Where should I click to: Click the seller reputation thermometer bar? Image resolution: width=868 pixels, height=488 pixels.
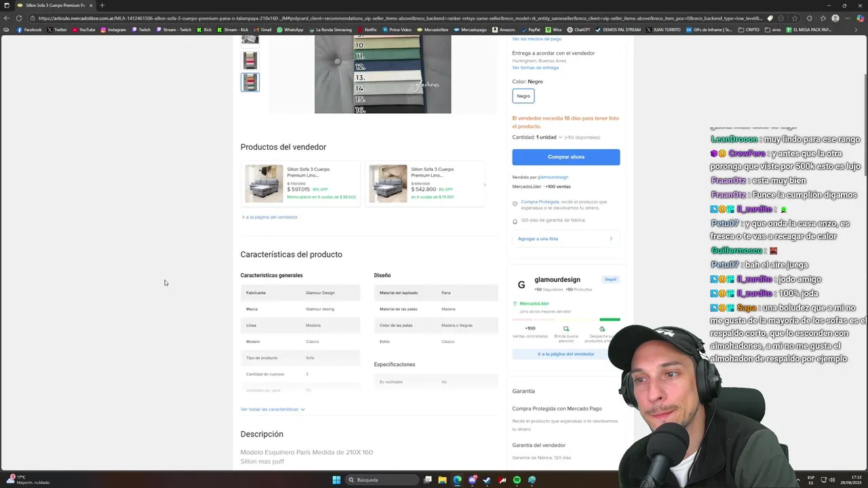coord(566,319)
